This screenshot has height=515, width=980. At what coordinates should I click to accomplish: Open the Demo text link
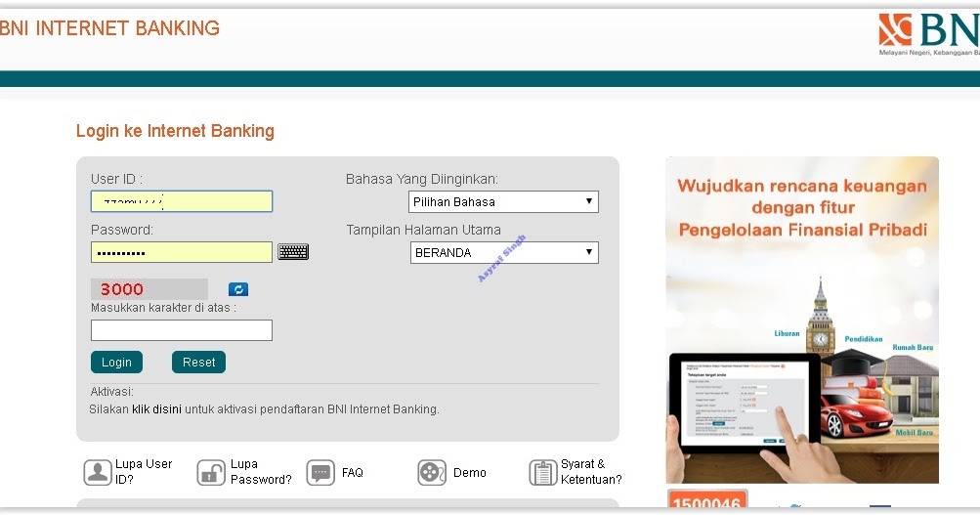469,473
